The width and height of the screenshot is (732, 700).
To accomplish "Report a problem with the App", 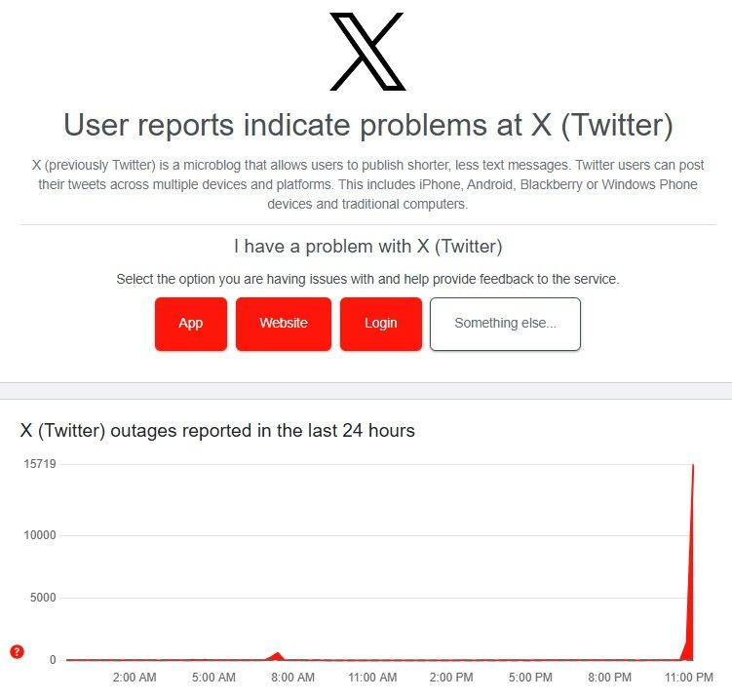I will coord(191,324).
